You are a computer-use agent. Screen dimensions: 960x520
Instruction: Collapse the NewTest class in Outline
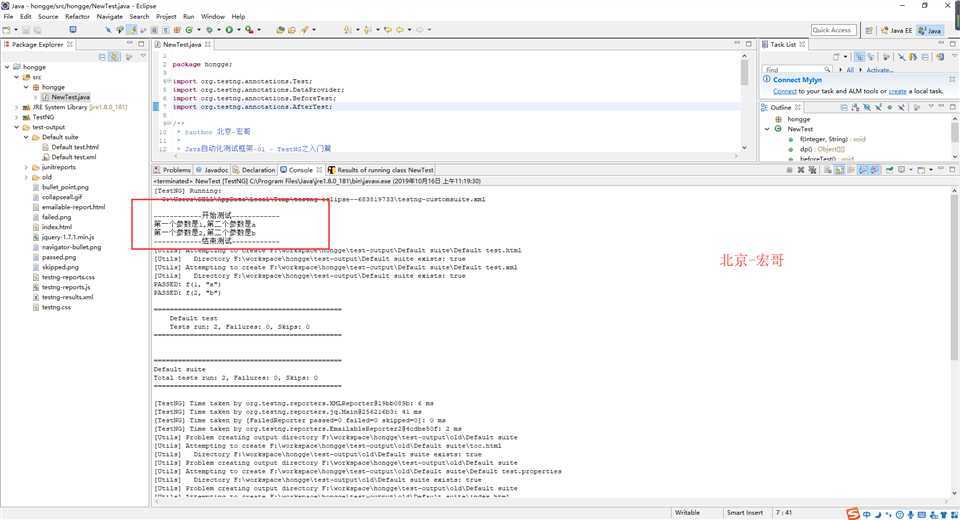coord(767,129)
